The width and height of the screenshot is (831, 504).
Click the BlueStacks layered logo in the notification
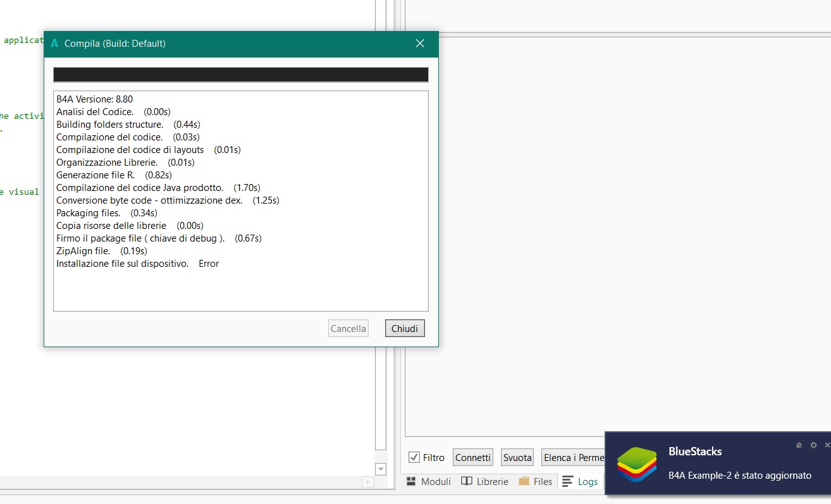tap(637, 465)
